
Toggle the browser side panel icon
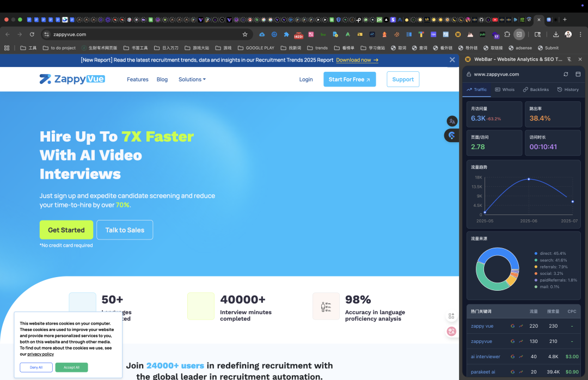point(519,34)
